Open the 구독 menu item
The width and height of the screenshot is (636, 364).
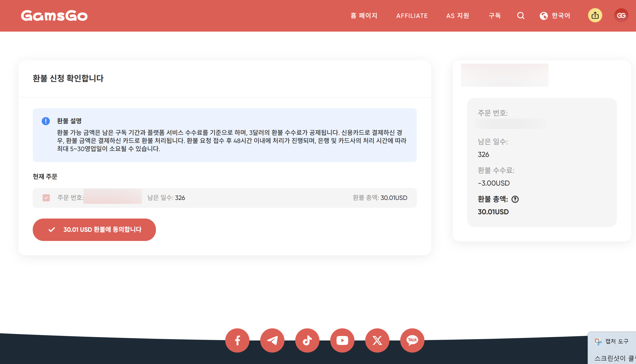495,15
